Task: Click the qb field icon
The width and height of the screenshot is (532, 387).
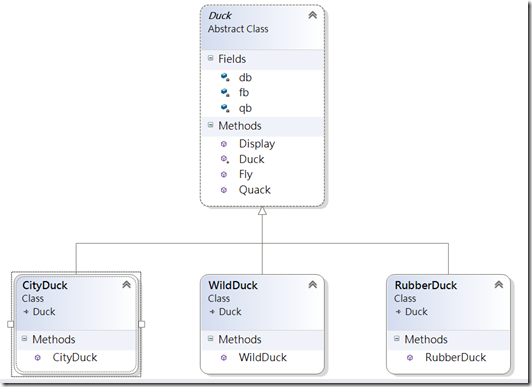Action: (225, 108)
